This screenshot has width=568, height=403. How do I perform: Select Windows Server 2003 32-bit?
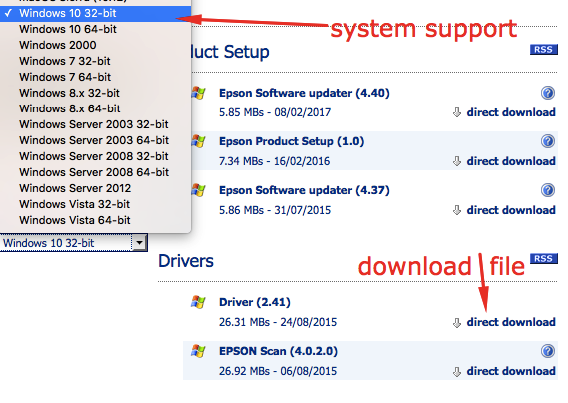95,124
